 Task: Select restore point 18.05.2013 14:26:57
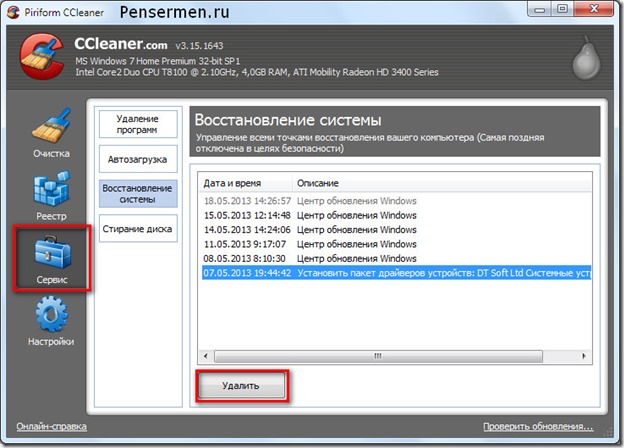[x=396, y=201]
